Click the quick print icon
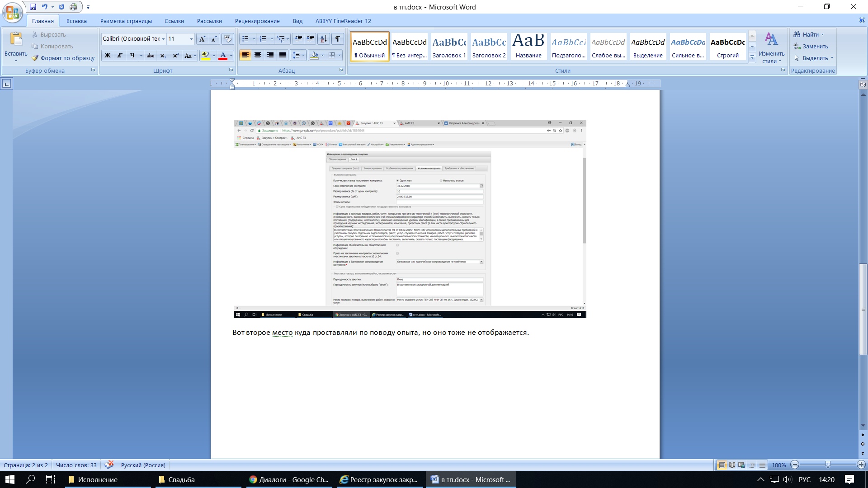This screenshot has height=488, width=868. tap(73, 7)
